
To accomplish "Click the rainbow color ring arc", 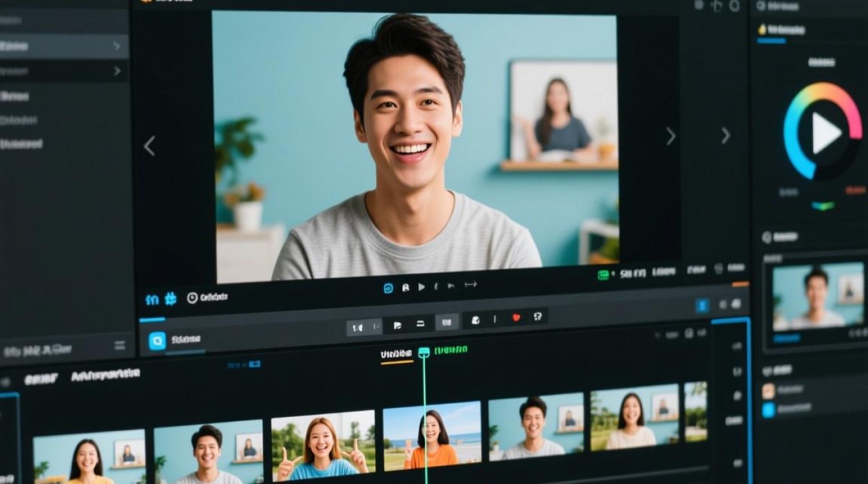I will coord(823,131).
